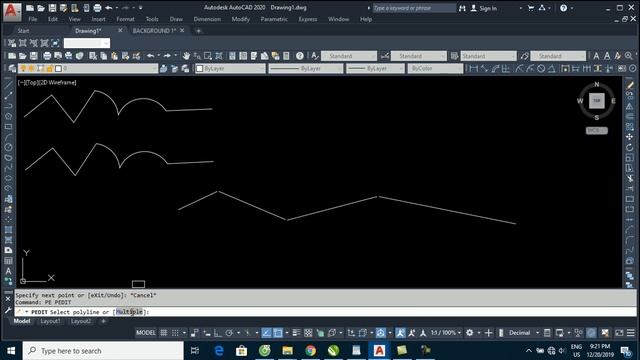Click the Move tool in Modify toolbar

coord(630,137)
